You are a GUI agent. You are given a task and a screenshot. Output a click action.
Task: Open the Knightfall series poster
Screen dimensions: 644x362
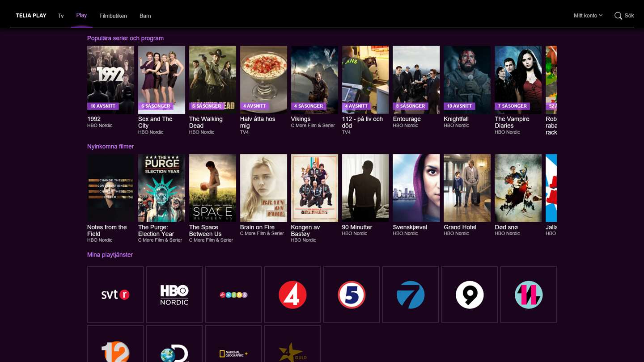click(467, 80)
